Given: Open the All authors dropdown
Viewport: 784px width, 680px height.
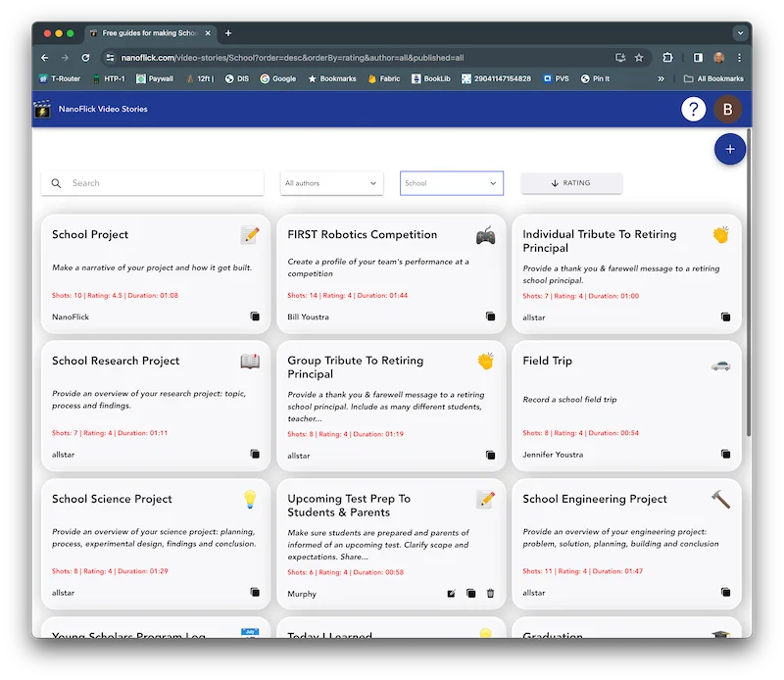Looking at the screenshot, I should pyautogui.click(x=331, y=183).
